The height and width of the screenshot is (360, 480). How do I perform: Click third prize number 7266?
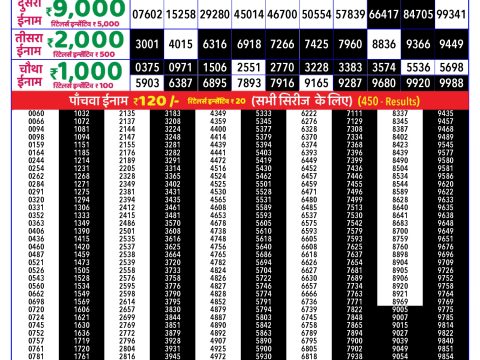[282, 44]
